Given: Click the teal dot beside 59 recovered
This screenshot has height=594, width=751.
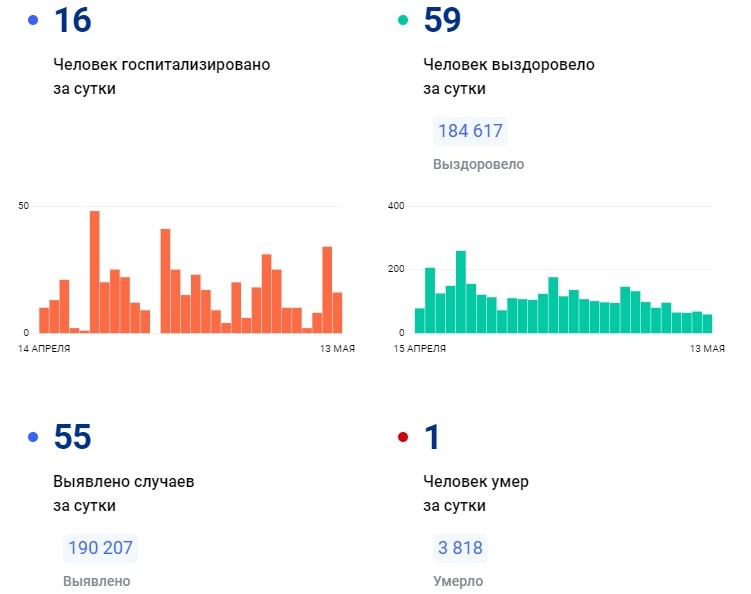Looking at the screenshot, I should (x=403, y=20).
